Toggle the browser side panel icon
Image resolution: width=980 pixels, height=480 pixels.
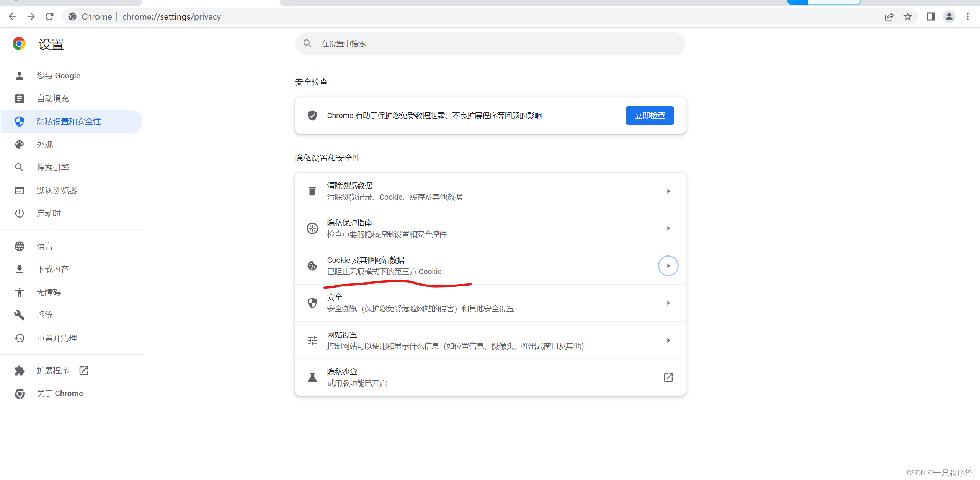(x=931, y=16)
